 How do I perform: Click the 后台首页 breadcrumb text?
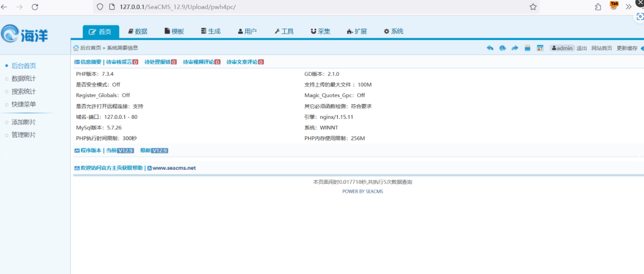click(91, 48)
